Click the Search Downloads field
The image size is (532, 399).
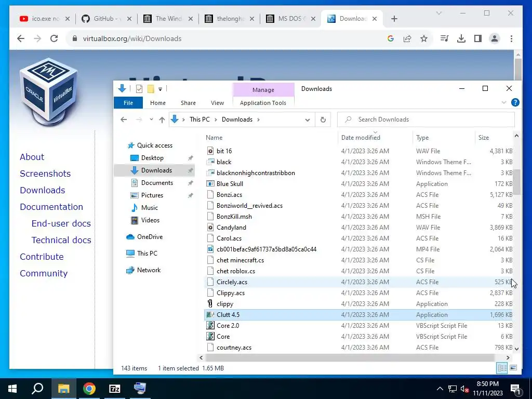coord(426,119)
